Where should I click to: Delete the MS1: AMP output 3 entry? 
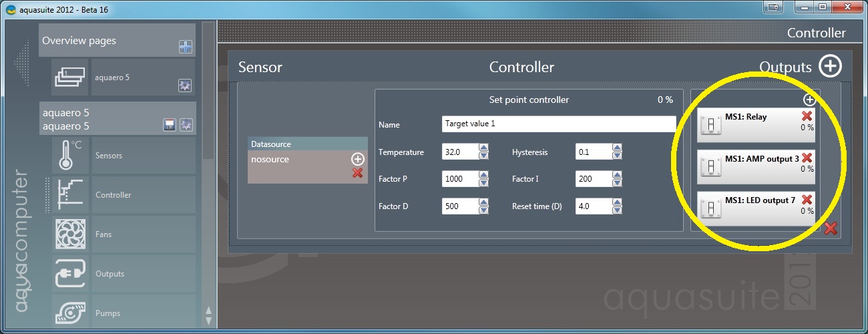click(x=807, y=158)
